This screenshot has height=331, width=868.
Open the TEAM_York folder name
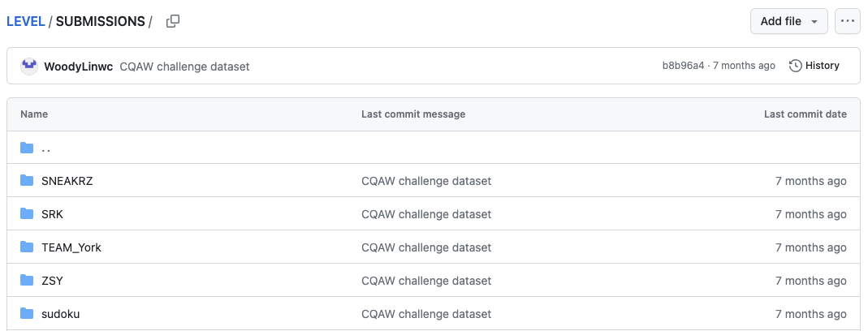click(71, 247)
